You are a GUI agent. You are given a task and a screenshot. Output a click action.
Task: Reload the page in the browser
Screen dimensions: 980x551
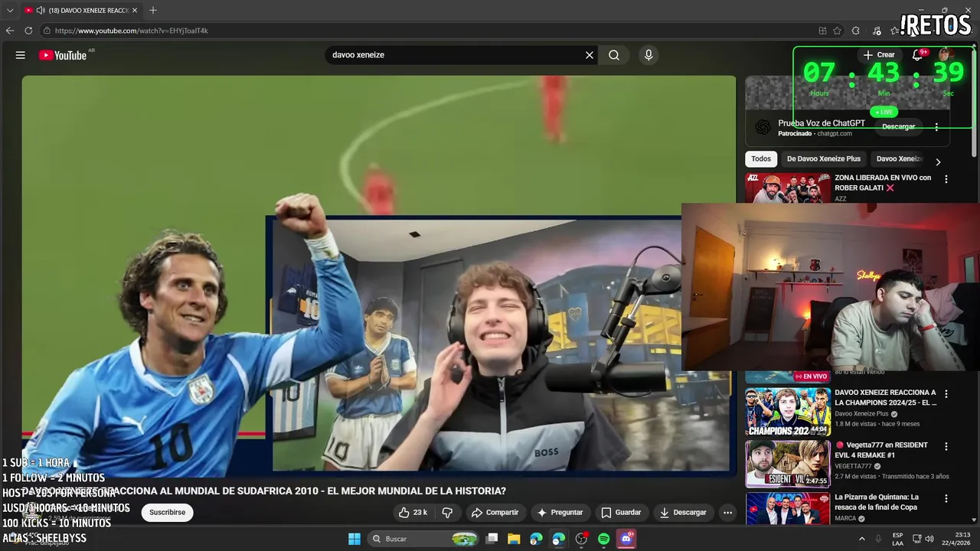(x=28, y=31)
